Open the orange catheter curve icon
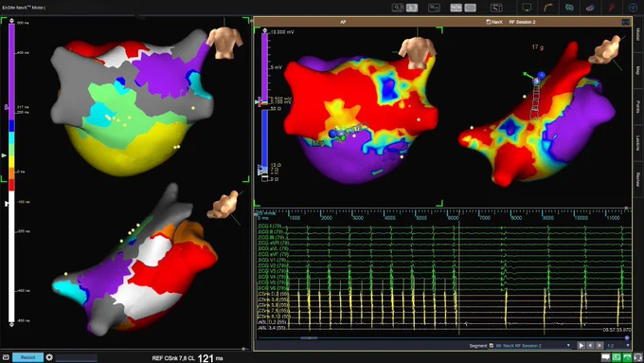 pyautogui.click(x=548, y=8)
